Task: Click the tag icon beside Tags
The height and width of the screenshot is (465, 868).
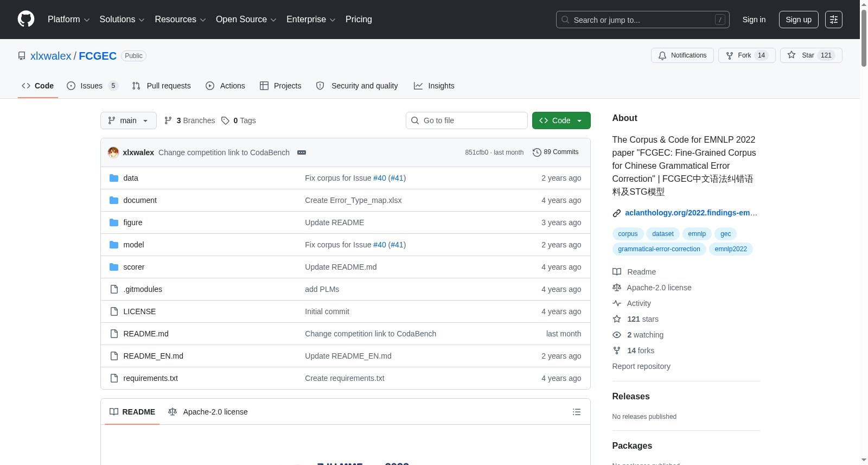Action: click(x=225, y=120)
